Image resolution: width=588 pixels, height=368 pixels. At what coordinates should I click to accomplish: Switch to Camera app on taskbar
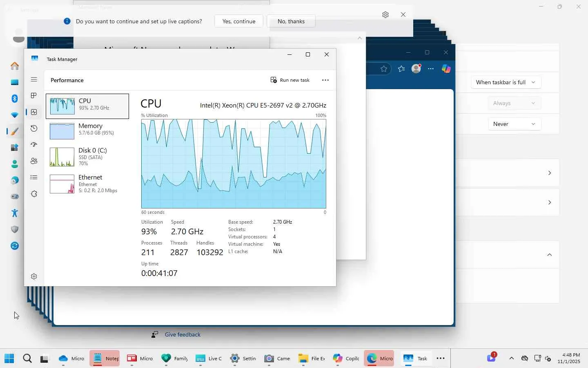[x=277, y=359]
